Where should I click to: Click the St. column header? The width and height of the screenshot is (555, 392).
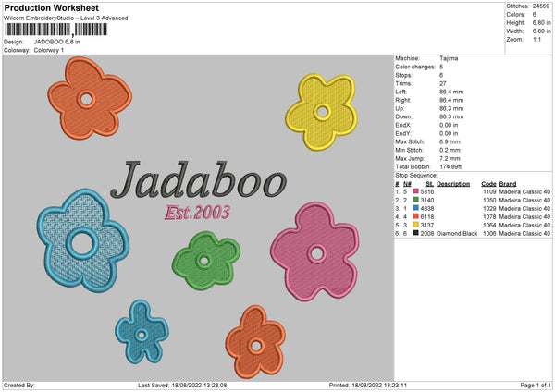[x=430, y=184]
